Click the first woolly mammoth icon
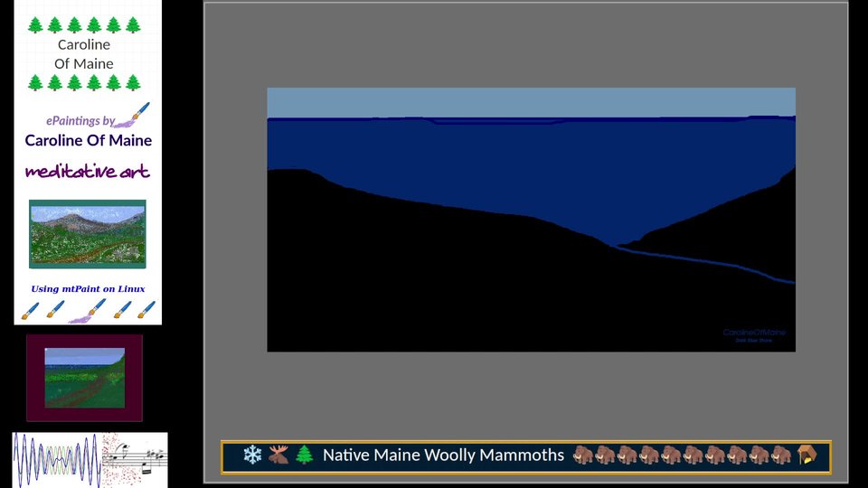Screen dimensions: 868x488 pyautogui.click(x=582, y=455)
